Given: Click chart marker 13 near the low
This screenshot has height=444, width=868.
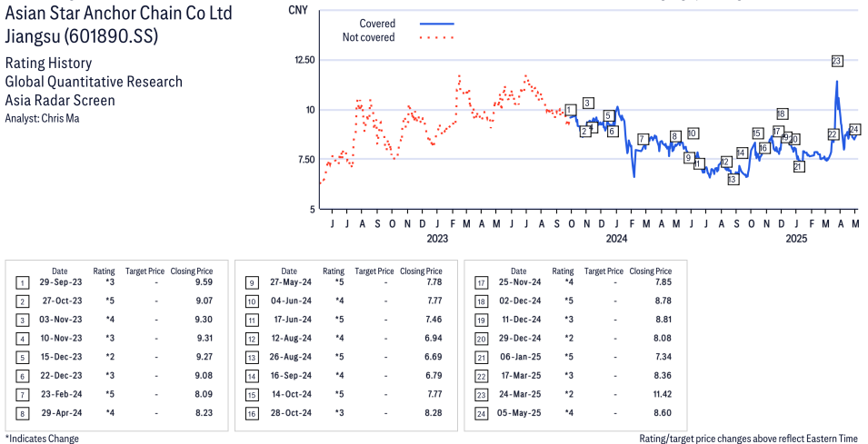Looking at the screenshot, I should (x=733, y=179).
